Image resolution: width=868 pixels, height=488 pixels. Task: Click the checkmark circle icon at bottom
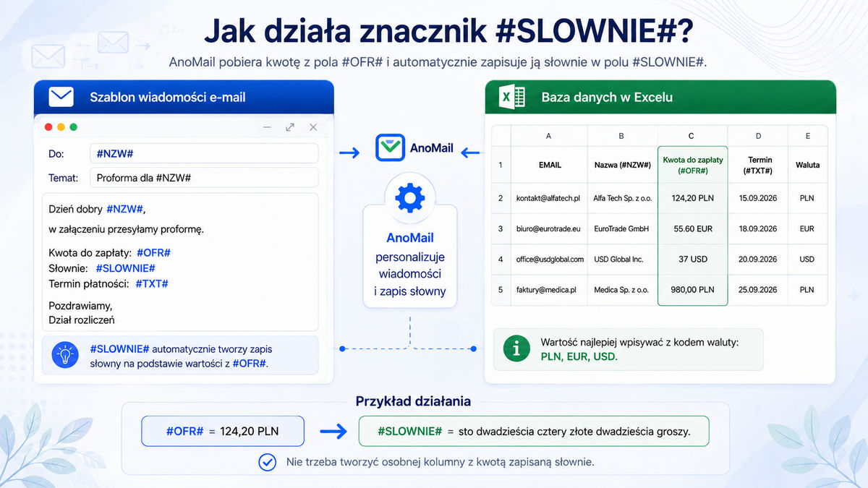click(x=268, y=462)
